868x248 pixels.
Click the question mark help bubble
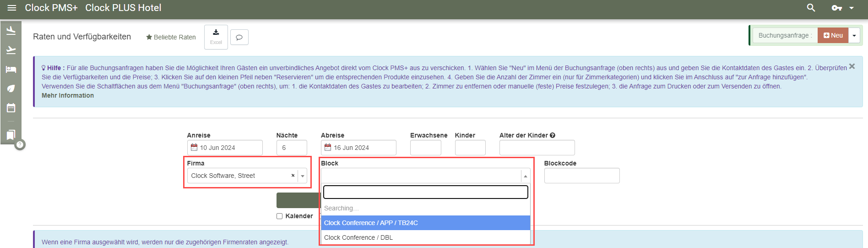(x=20, y=145)
